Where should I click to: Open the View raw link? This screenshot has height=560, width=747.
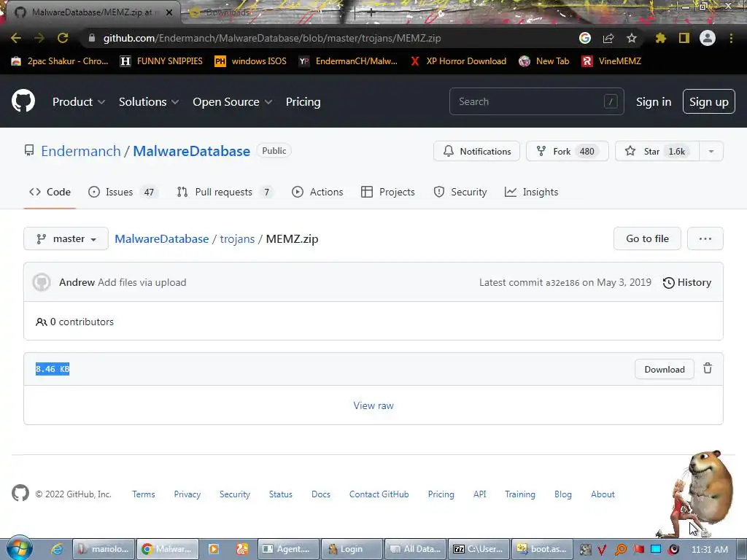tap(373, 405)
